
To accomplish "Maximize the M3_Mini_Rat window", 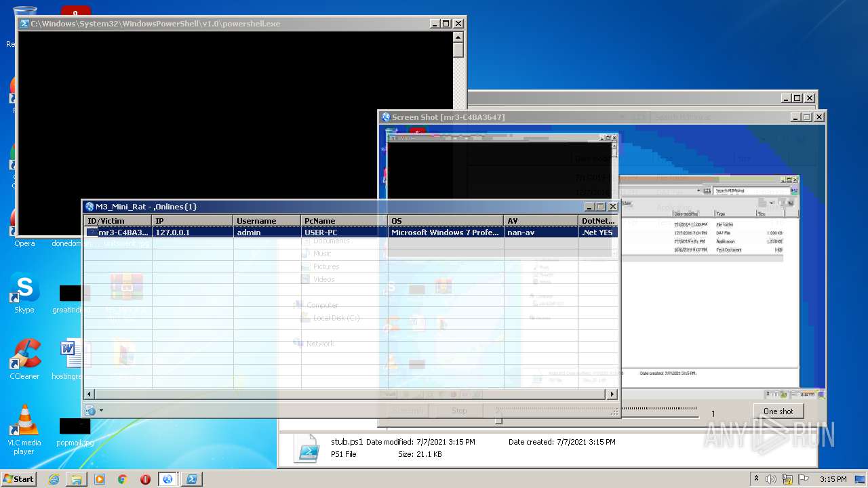I will tap(601, 207).
